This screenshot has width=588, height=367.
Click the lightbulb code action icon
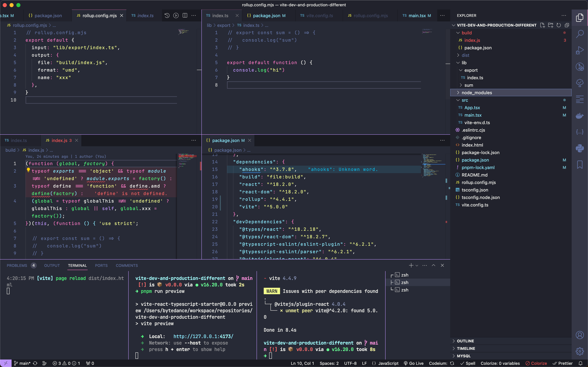pyautogui.click(x=28, y=170)
